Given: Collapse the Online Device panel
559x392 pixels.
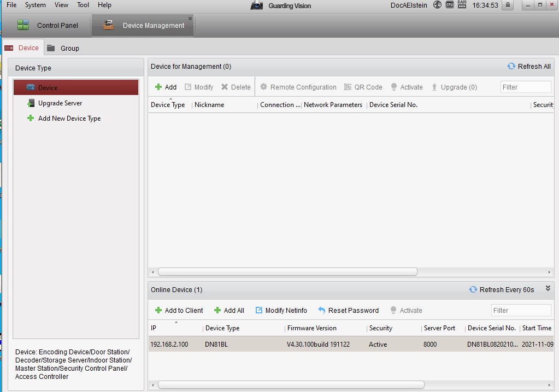Looking at the screenshot, I should click(548, 288).
